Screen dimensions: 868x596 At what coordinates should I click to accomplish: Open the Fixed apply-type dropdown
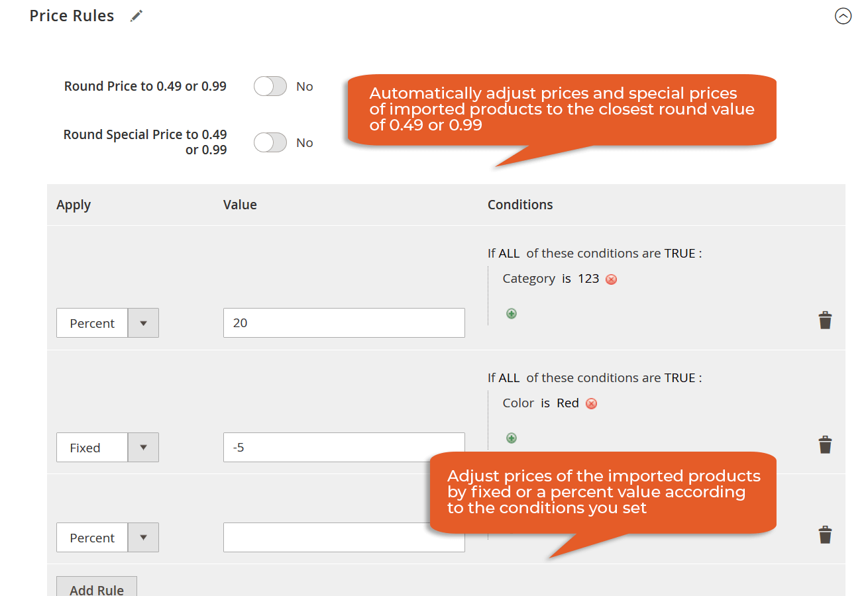[x=107, y=448]
